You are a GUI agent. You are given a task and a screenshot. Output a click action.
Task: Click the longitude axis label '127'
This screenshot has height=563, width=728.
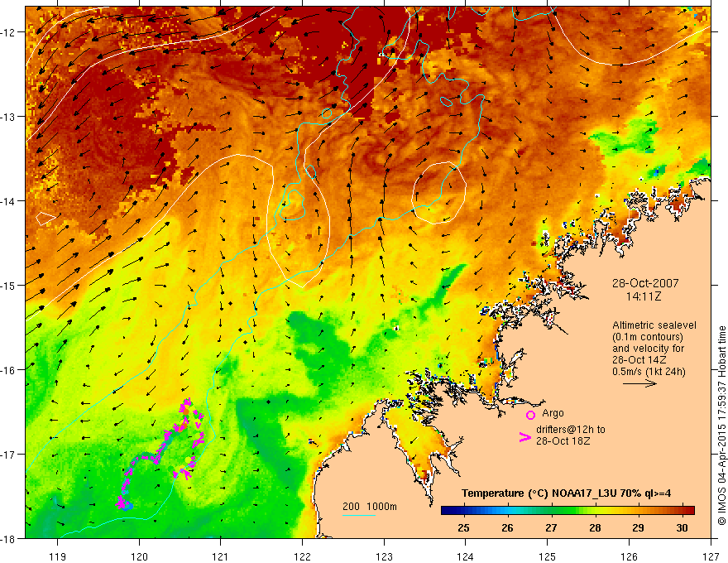pos(711,556)
